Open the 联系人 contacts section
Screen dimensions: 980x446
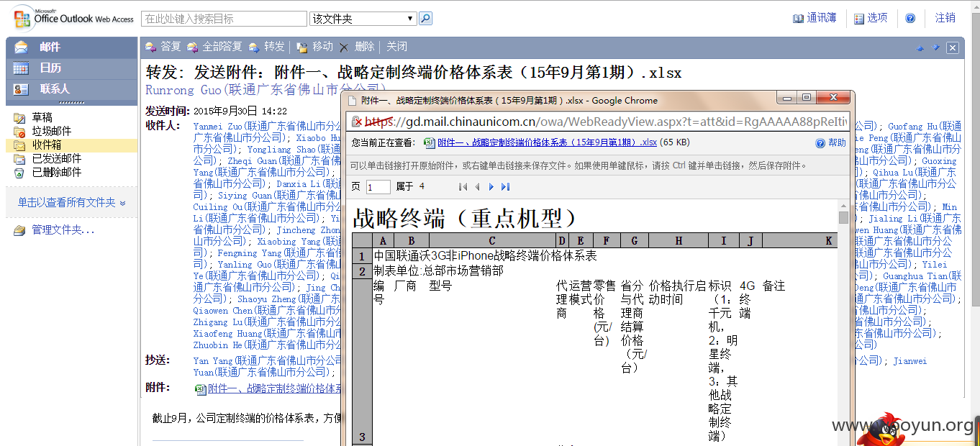coord(72,89)
